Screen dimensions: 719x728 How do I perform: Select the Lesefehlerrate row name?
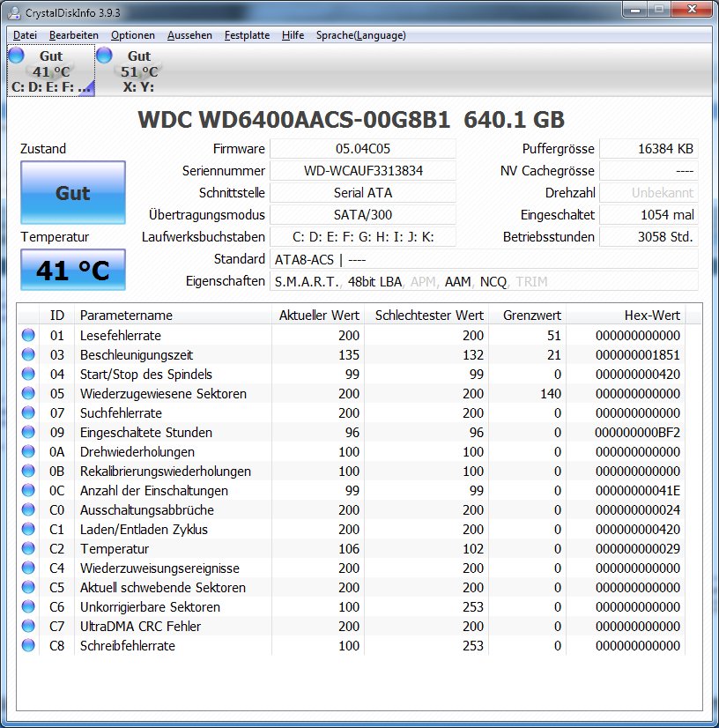coord(120,335)
